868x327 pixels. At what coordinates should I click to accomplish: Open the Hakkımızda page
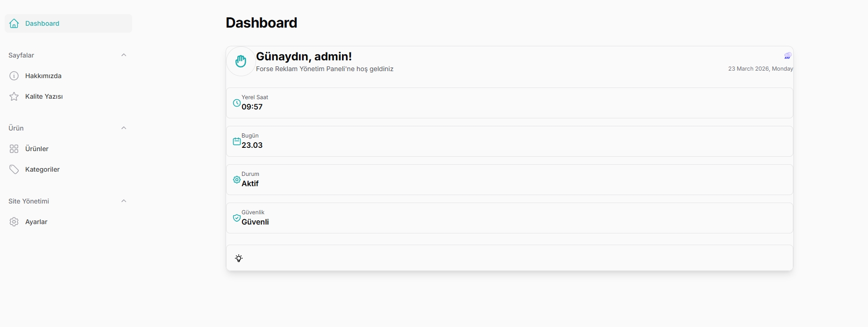click(43, 76)
